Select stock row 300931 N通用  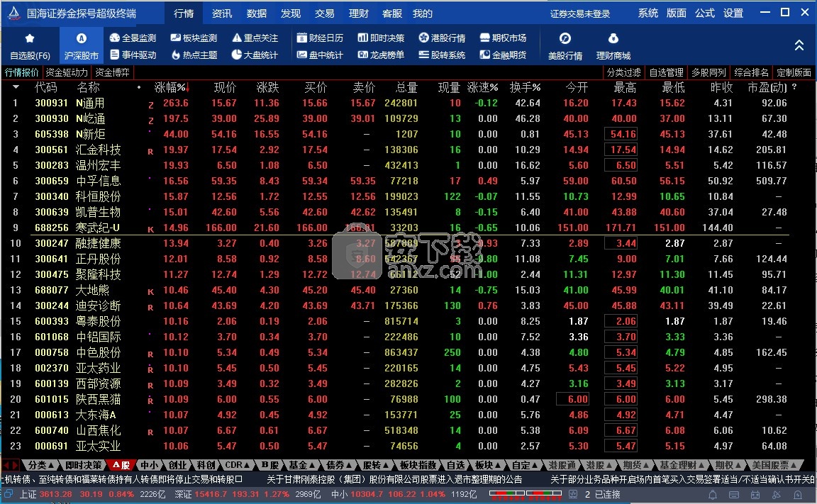click(x=408, y=103)
